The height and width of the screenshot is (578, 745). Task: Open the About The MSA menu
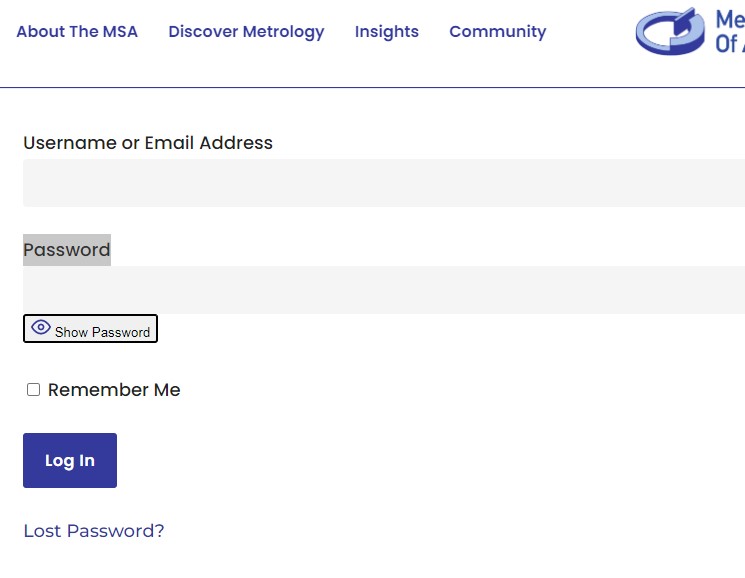tap(77, 31)
